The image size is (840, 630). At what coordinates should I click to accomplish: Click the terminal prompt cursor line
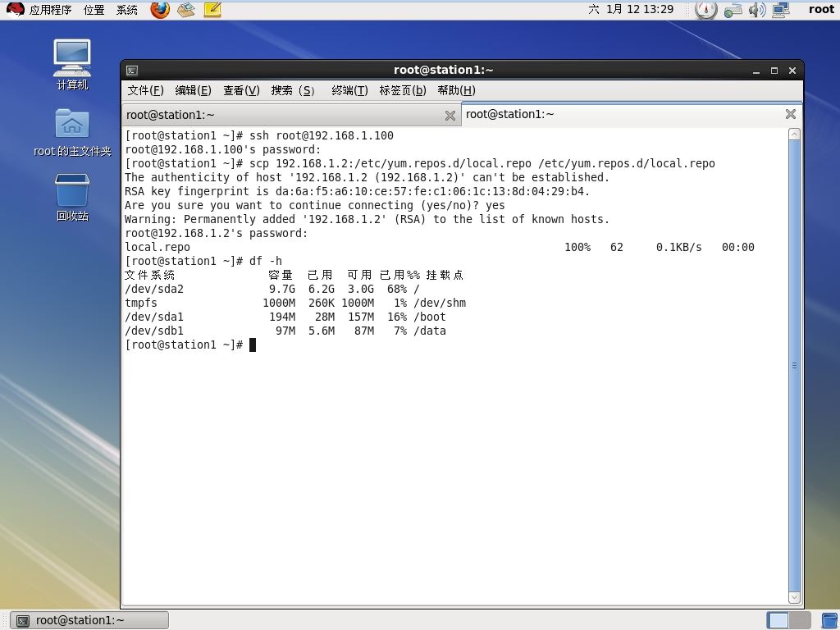click(190, 345)
